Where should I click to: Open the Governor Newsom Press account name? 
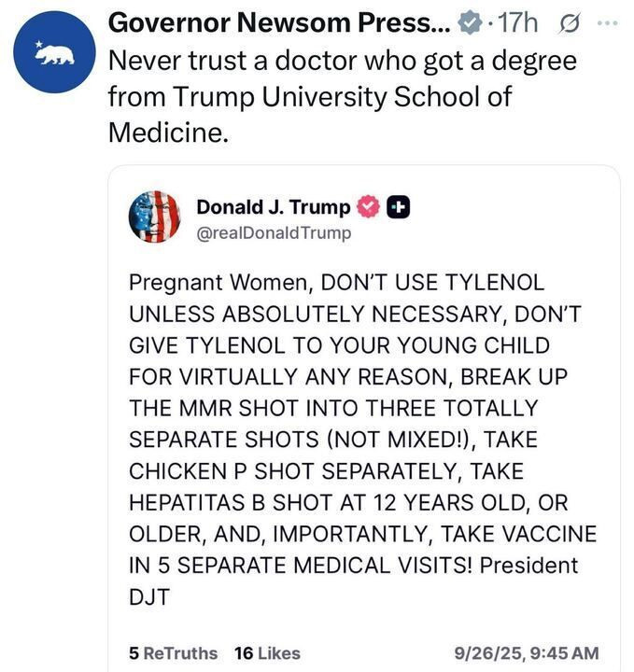[x=279, y=21]
